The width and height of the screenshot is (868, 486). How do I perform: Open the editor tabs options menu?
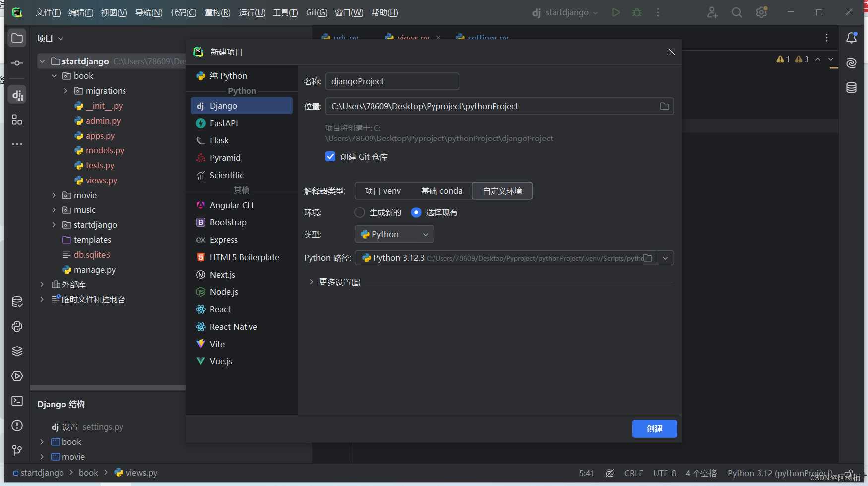[827, 38]
